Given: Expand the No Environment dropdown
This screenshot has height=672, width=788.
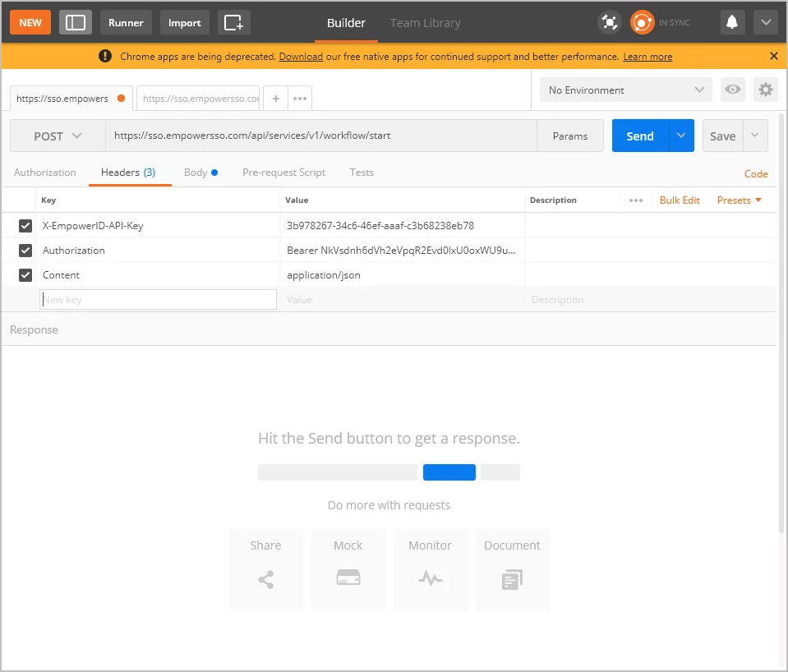Looking at the screenshot, I should tap(626, 90).
